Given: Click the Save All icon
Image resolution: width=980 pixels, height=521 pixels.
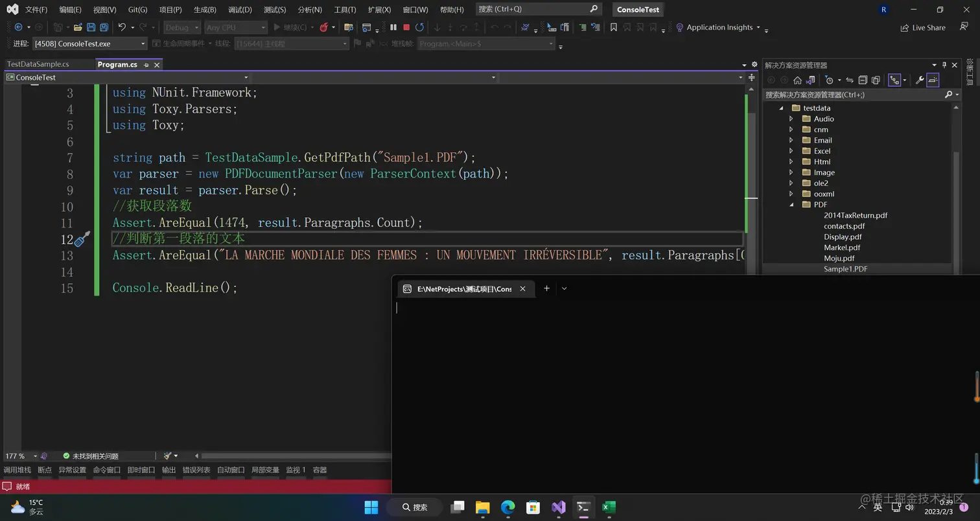Looking at the screenshot, I should coord(104,27).
